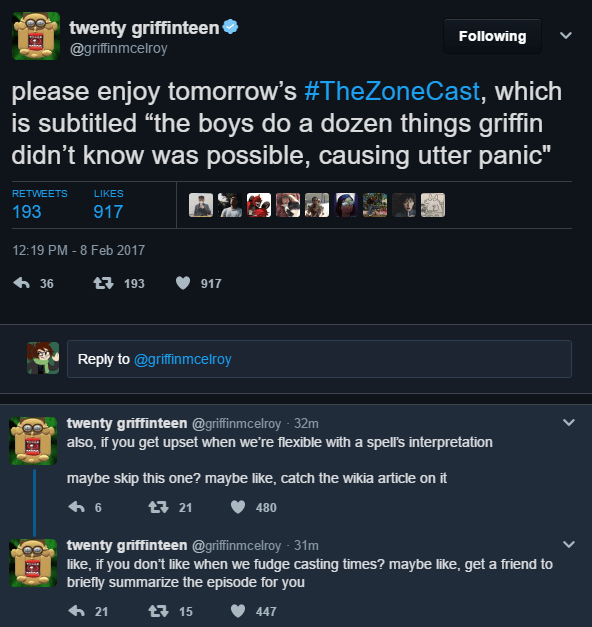Retweet the 31m tweet with 15 retweets
592x627 pixels.
(x=158, y=611)
